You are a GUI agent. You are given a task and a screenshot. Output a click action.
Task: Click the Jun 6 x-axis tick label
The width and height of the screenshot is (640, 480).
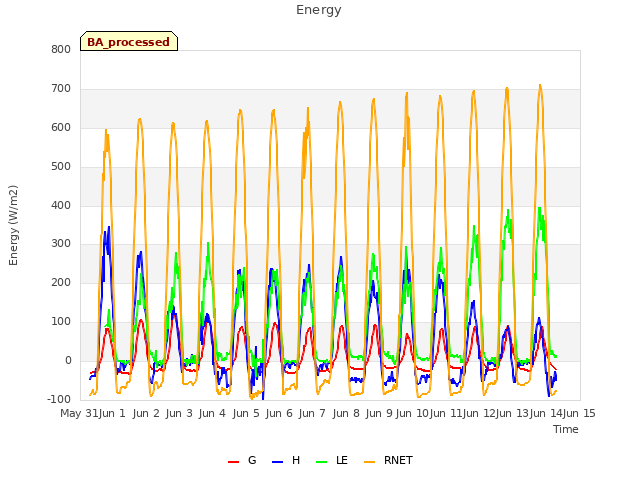point(279,413)
